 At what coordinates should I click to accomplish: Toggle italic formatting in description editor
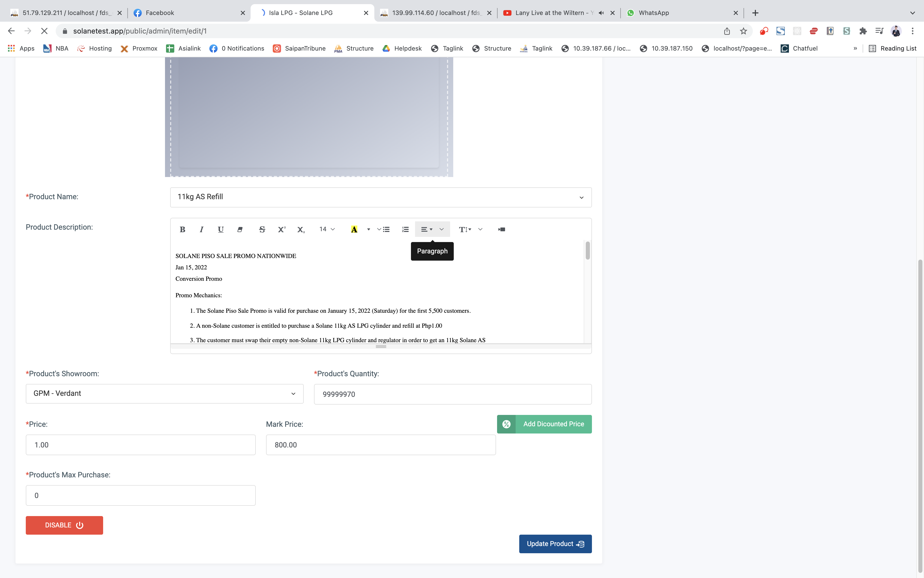tap(202, 229)
